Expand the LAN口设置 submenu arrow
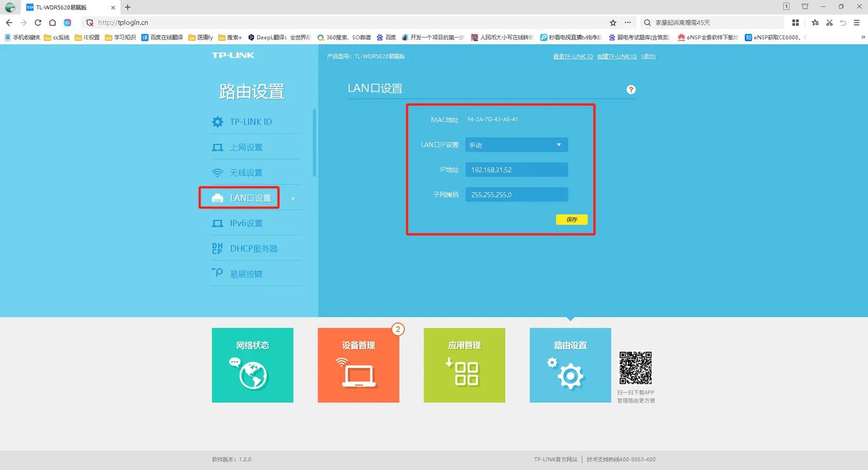 click(292, 199)
